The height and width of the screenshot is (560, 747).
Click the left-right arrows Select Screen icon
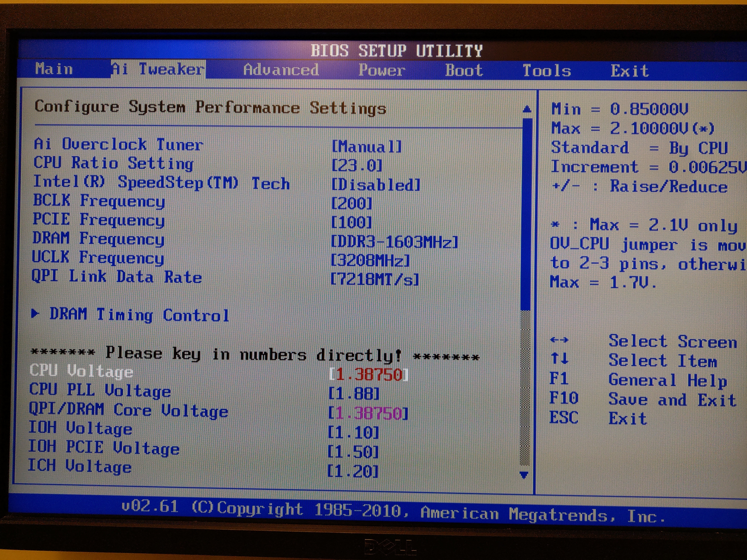pyautogui.click(x=559, y=340)
